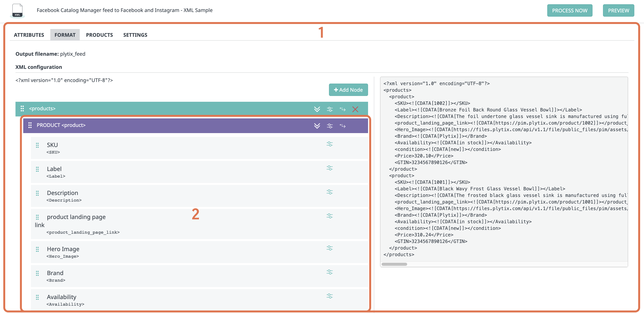This screenshot has height=313, width=644.
Task: Click add child node icon on products node
Action: point(343,109)
